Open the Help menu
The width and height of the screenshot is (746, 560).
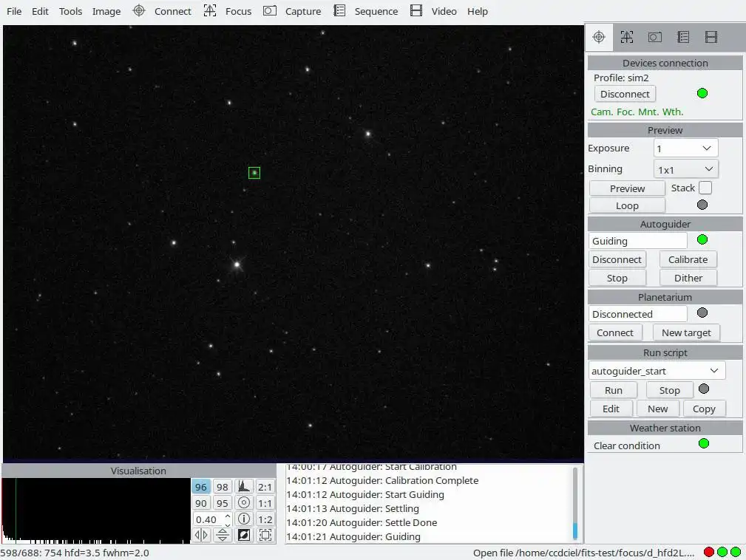click(477, 11)
